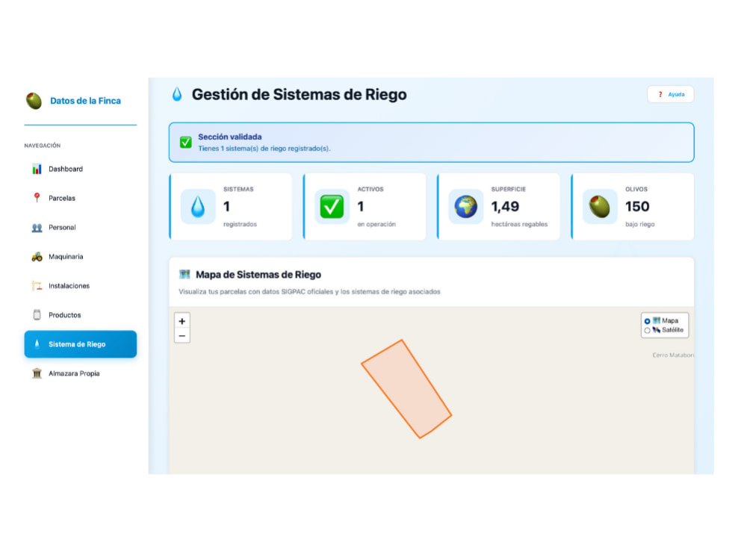Click 'Tienes 1 sistema(s) de riego registrado(s).' text

click(264, 149)
